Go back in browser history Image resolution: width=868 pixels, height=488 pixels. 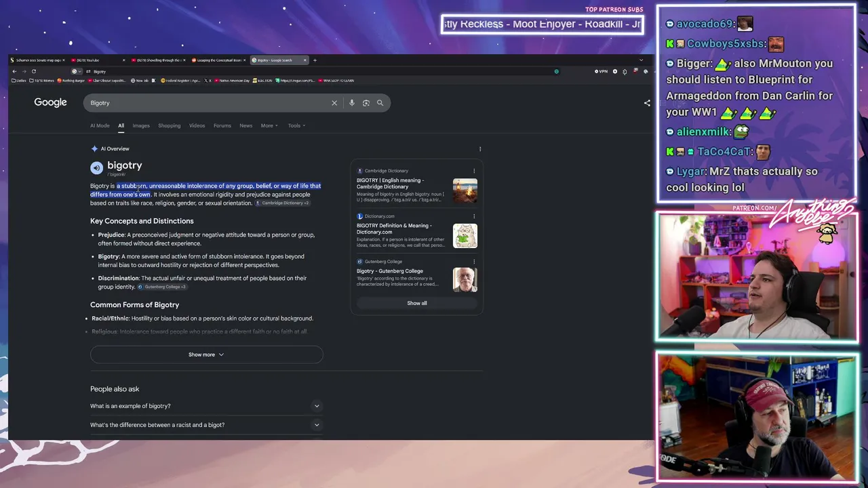click(x=14, y=71)
